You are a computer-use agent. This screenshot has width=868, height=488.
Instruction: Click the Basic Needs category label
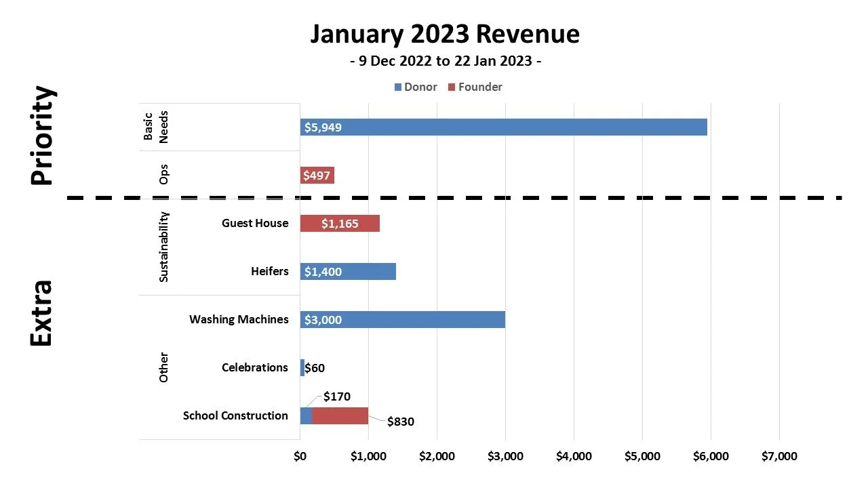(x=156, y=127)
